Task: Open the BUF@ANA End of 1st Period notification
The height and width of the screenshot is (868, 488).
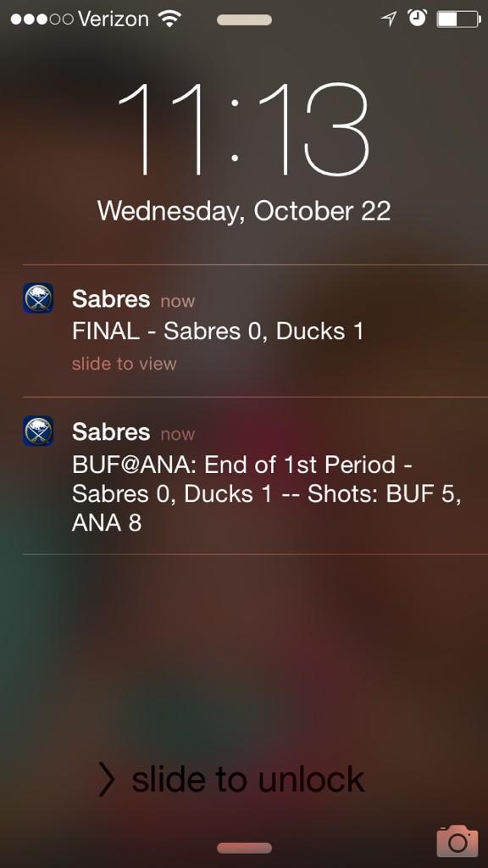Action: tap(255, 476)
